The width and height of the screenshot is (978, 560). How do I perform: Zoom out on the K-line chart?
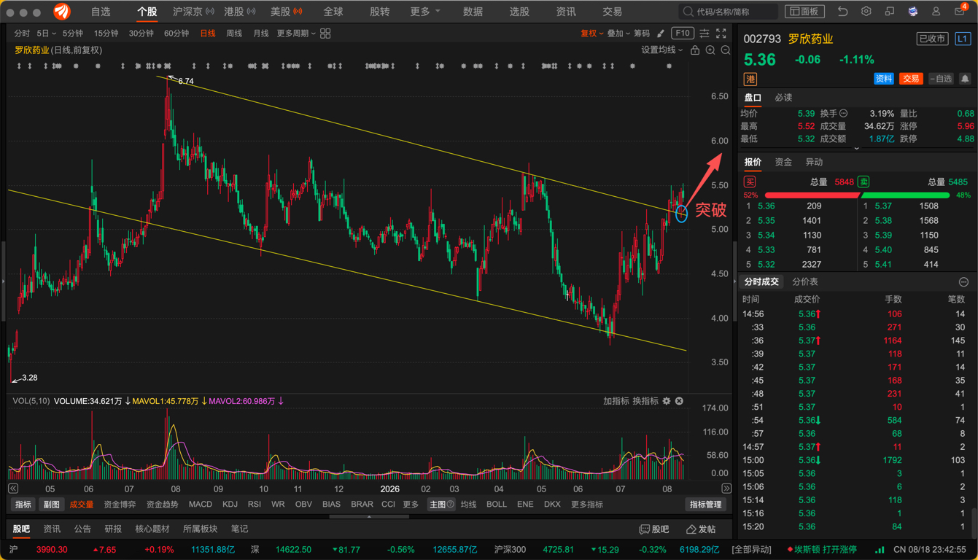coord(726,50)
